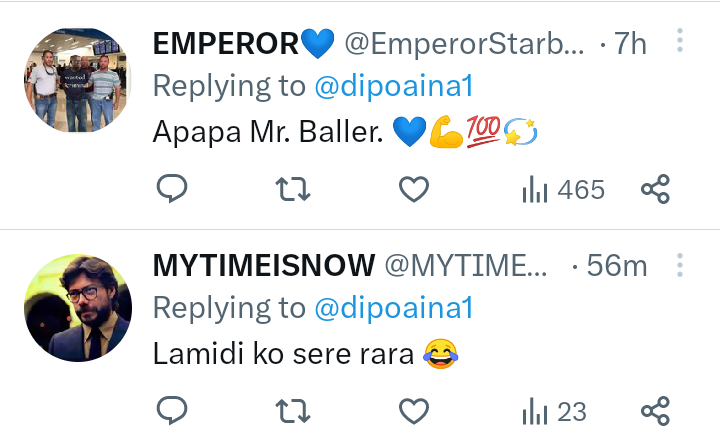View analytics showing 465 views
This screenshot has height=429, width=720.
click(x=563, y=189)
